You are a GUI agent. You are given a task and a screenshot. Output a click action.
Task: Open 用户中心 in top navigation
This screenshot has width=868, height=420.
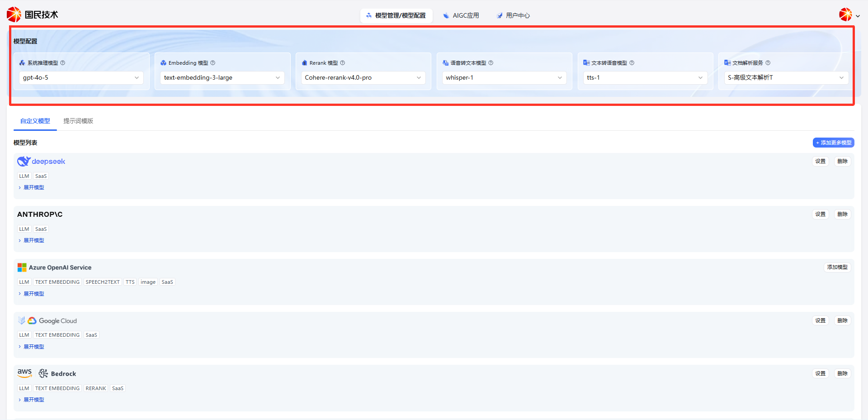(513, 15)
